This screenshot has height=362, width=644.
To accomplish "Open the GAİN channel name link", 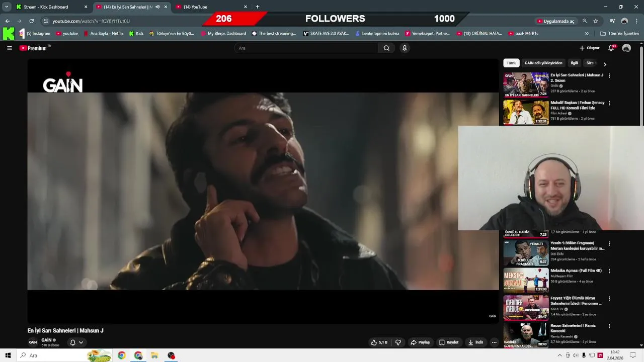I will point(47,340).
